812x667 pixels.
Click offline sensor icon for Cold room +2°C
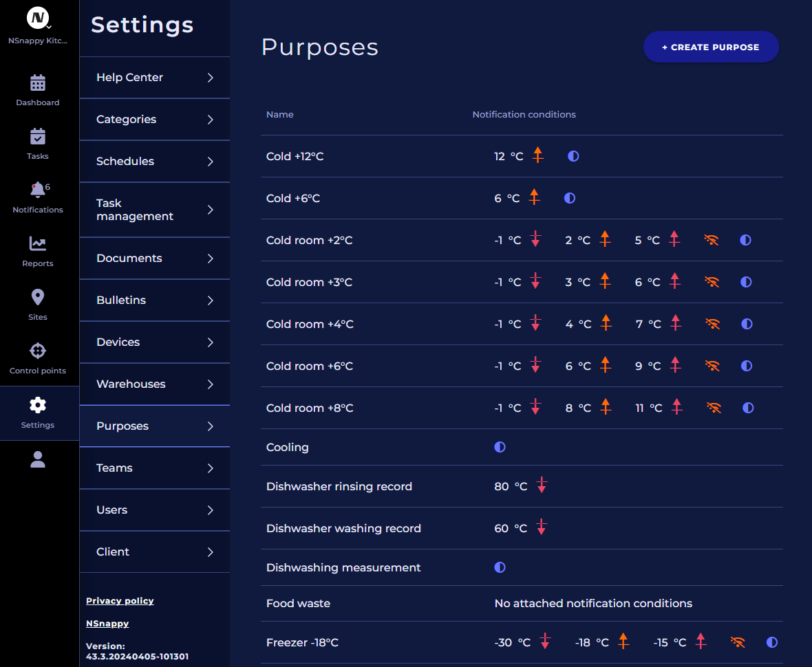click(x=712, y=240)
